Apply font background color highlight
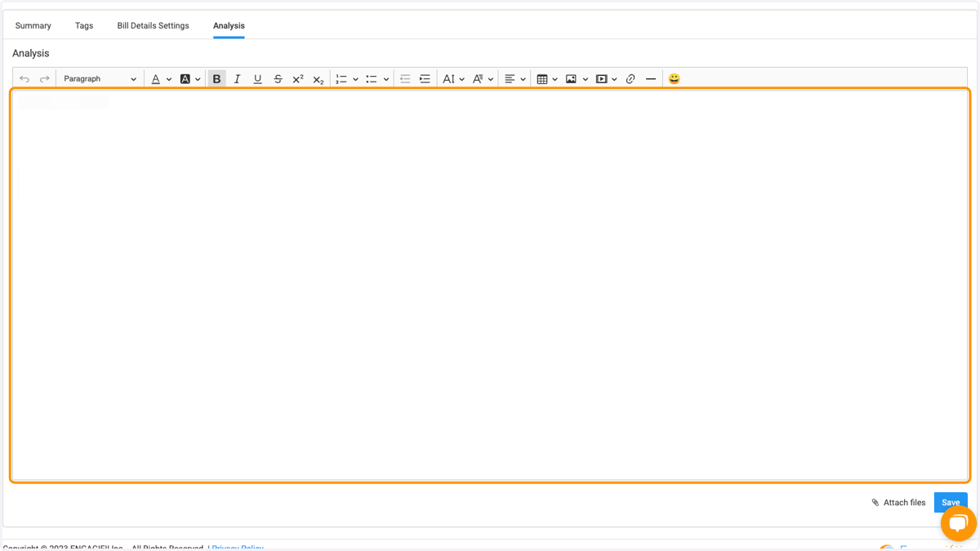Screen dimensions: 980x551 pyautogui.click(x=185, y=79)
